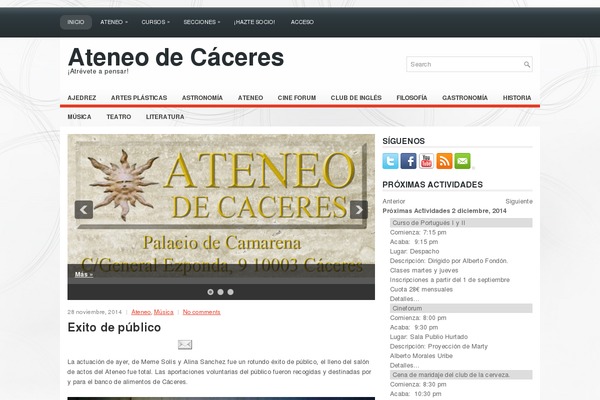Open the RSS feed icon
600x400 pixels.
(x=444, y=161)
